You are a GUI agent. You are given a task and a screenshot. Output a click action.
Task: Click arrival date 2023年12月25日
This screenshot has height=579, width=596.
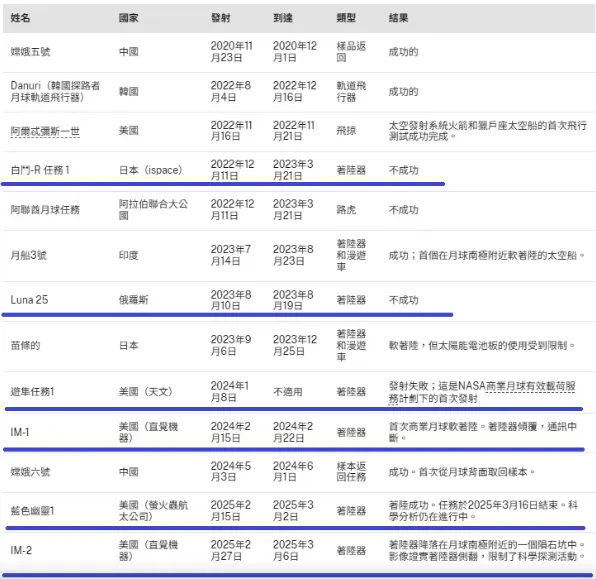coord(295,345)
